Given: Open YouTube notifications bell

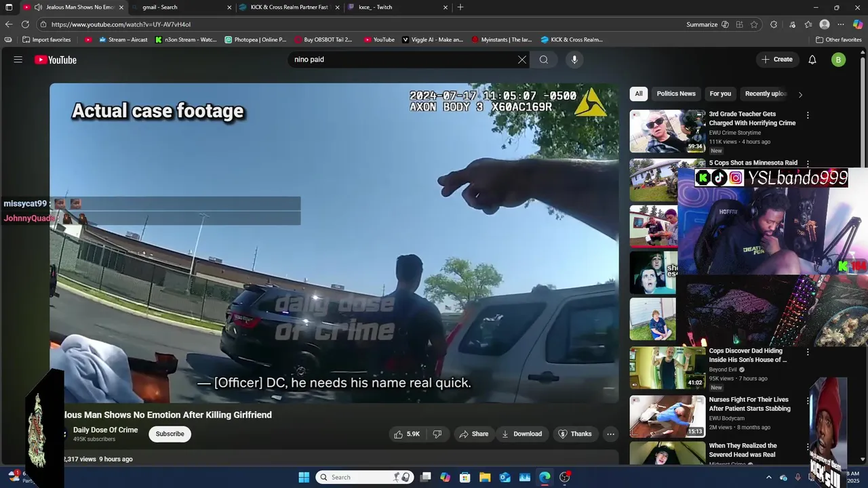Looking at the screenshot, I should click(812, 60).
